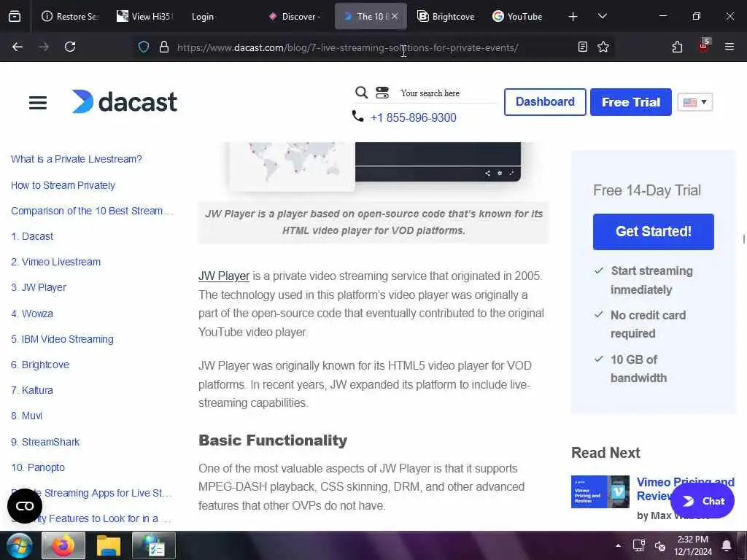Image resolution: width=747 pixels, height=560 pixels.
Task: Open Firefox View icon at the tab bar start
Action: coord(15,17)
